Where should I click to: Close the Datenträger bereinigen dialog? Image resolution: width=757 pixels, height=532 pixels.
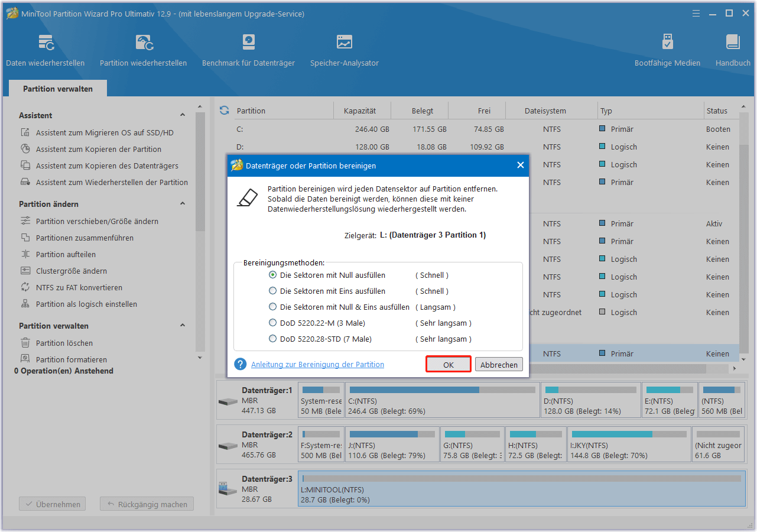coord(520,166)
